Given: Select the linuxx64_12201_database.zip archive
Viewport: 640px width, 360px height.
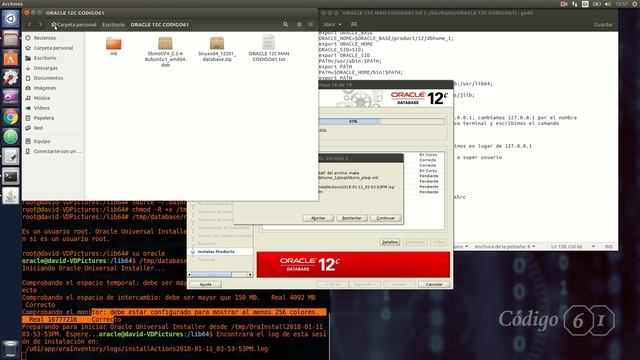Looking at the screenshot, I should pos(217,49).
